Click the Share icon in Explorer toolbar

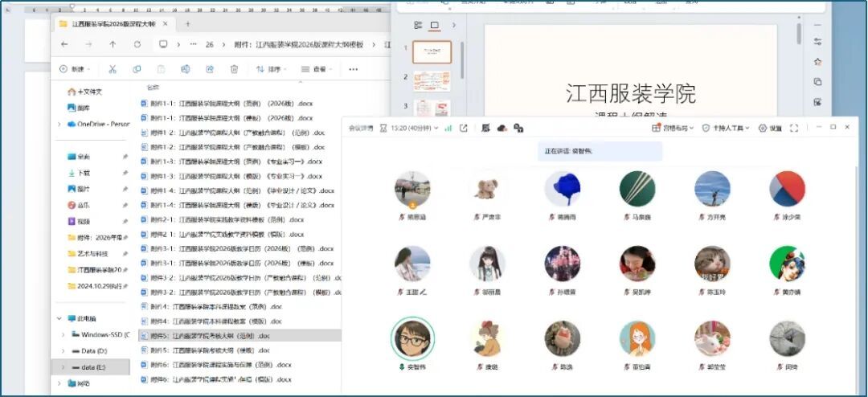pyautogui.click(x=210, y=69)
